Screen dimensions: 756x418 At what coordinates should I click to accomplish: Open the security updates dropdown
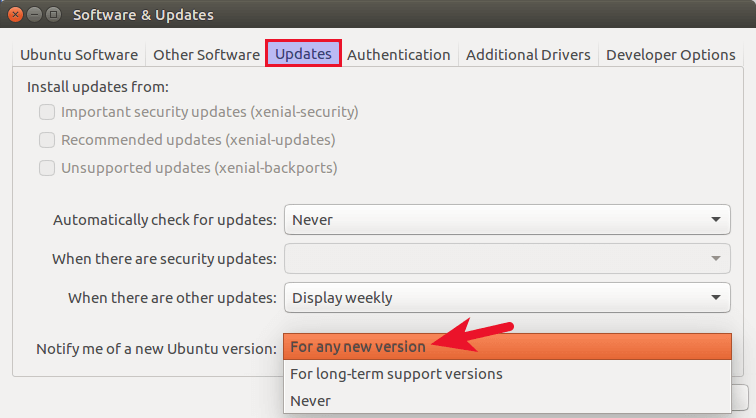click(x=507, y=259)
